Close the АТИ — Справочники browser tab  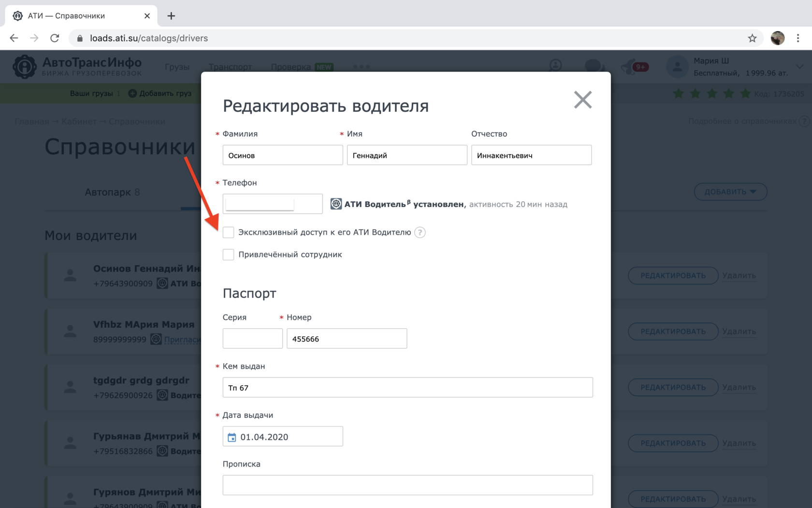[147, 16]
